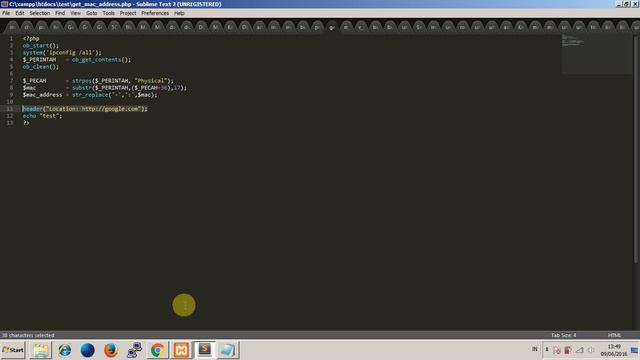Viewport: 640px width, 360px height.
Task: Click the Sublime Text title bar icon
Action: pyautogui.click(x=4, y=4)
